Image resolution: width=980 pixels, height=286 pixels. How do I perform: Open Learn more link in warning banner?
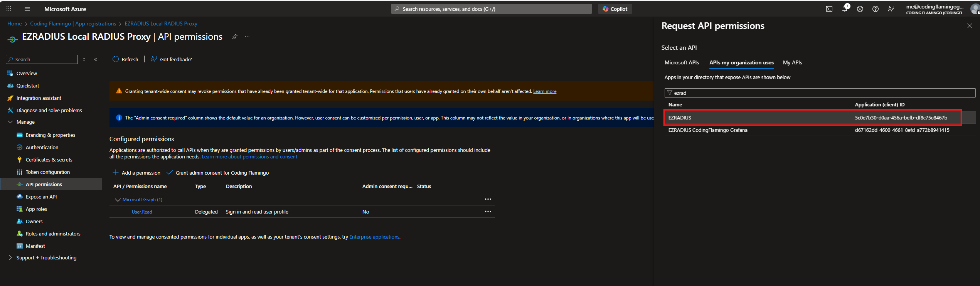545,91
